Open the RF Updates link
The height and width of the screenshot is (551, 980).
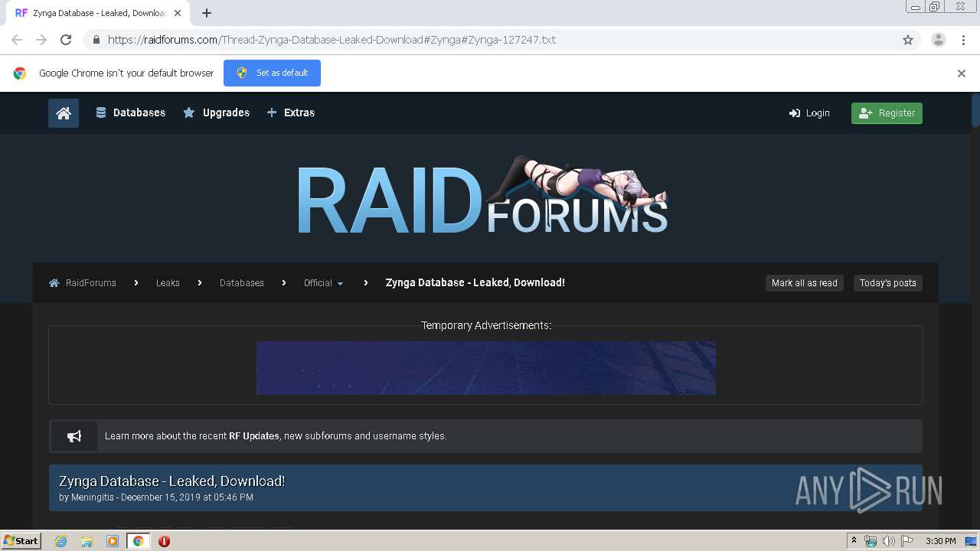(254, 436)
